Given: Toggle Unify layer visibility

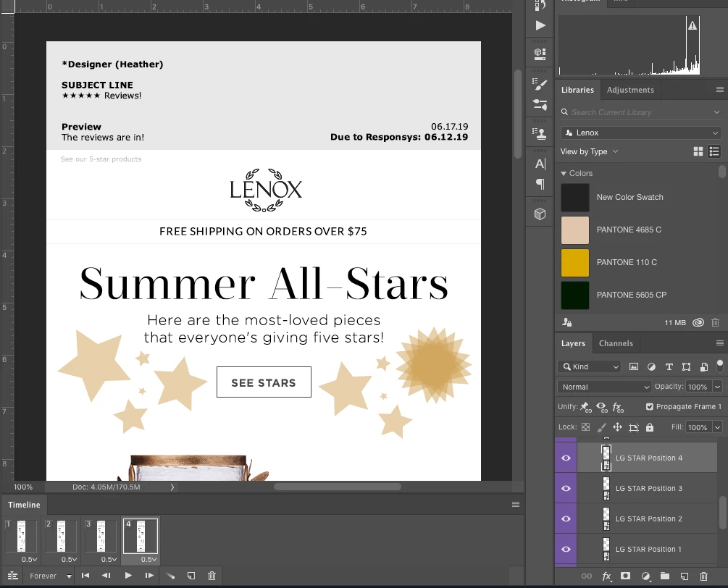Looking at the screenshot, I should point(602,408).
